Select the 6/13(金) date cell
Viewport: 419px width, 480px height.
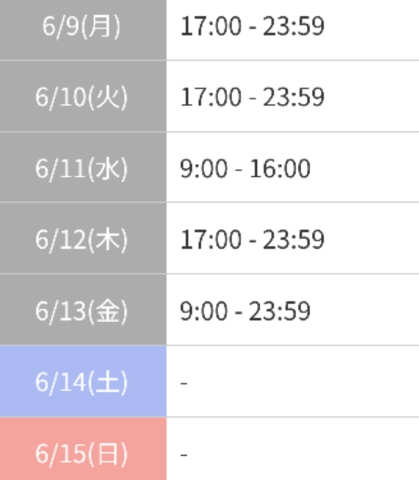(83, 310)
